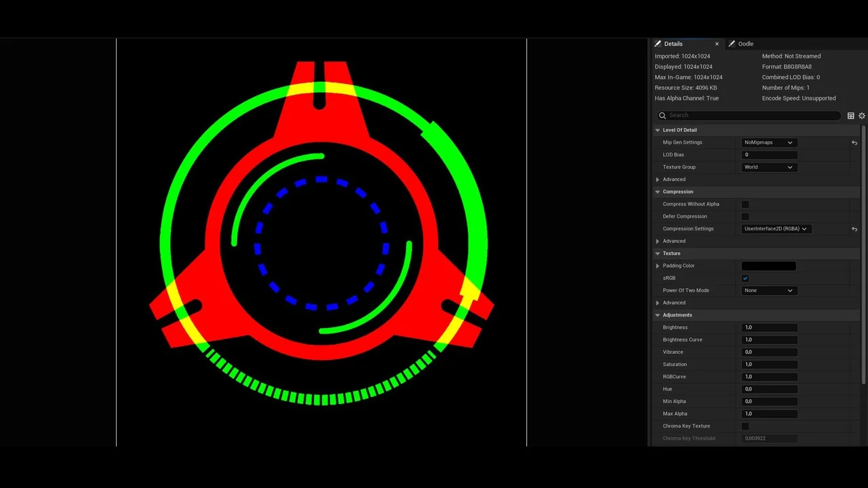
Task: Reset Compression Settings to default
Action: 854,229
